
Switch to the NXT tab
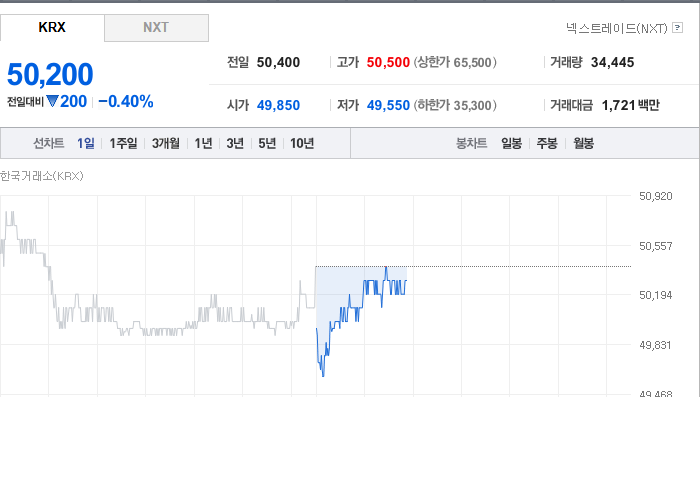(156, 28)
